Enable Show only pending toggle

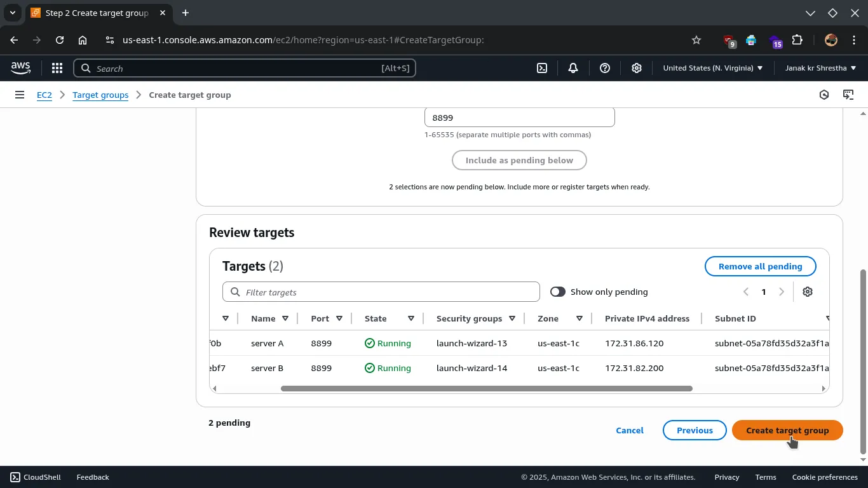tap(558, 292)
